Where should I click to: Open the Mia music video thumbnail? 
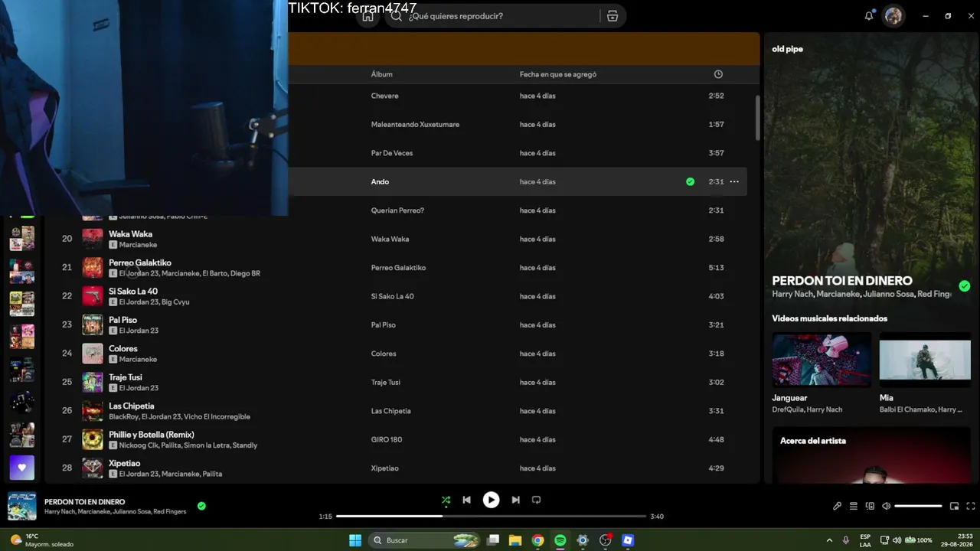[x=925, y=359]
